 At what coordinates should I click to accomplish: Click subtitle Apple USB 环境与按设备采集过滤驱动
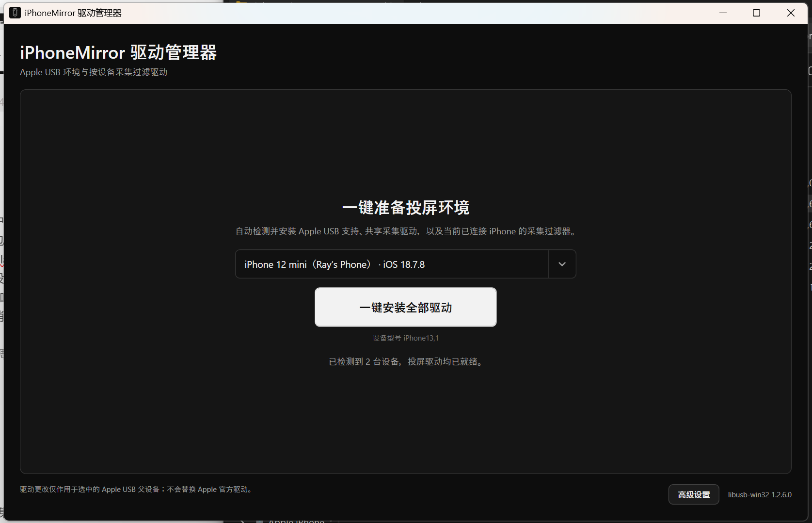coord(94,72)
